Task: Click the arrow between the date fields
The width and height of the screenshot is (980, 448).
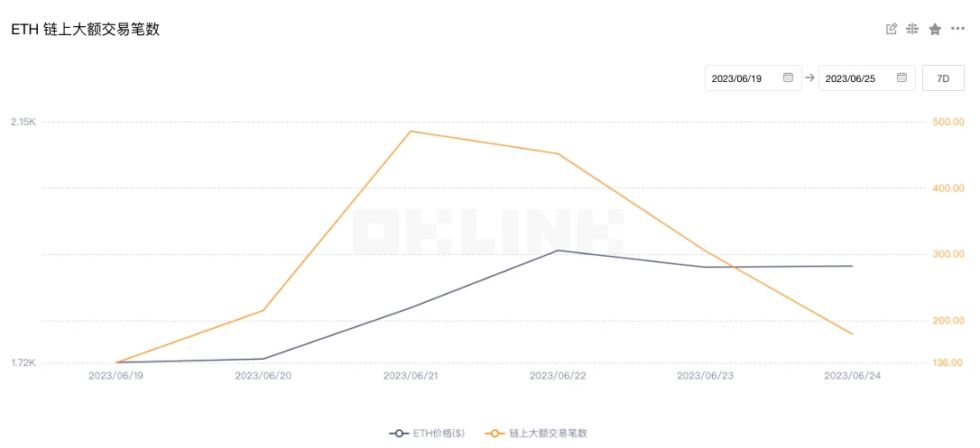Action: pyautogui.click(x=810, y=78)
